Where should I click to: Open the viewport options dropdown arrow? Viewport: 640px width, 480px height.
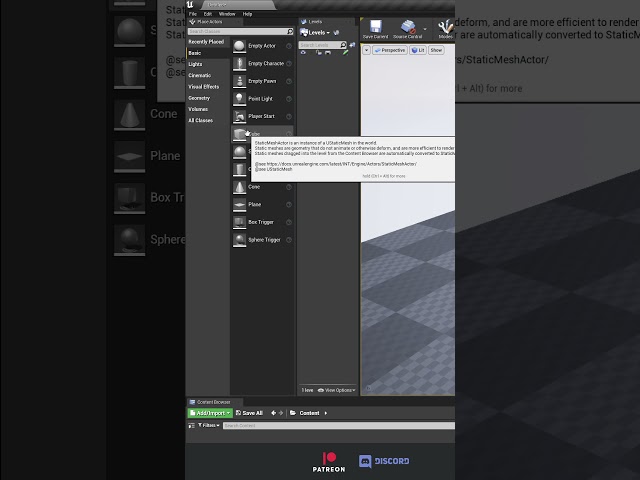pos(367,50)
